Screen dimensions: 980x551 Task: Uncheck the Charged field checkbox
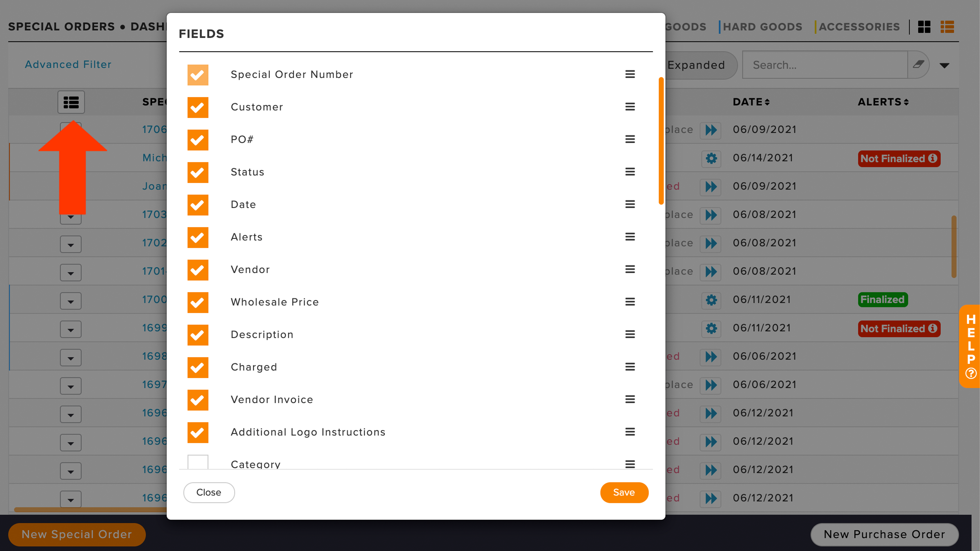[x=198, y=367]
